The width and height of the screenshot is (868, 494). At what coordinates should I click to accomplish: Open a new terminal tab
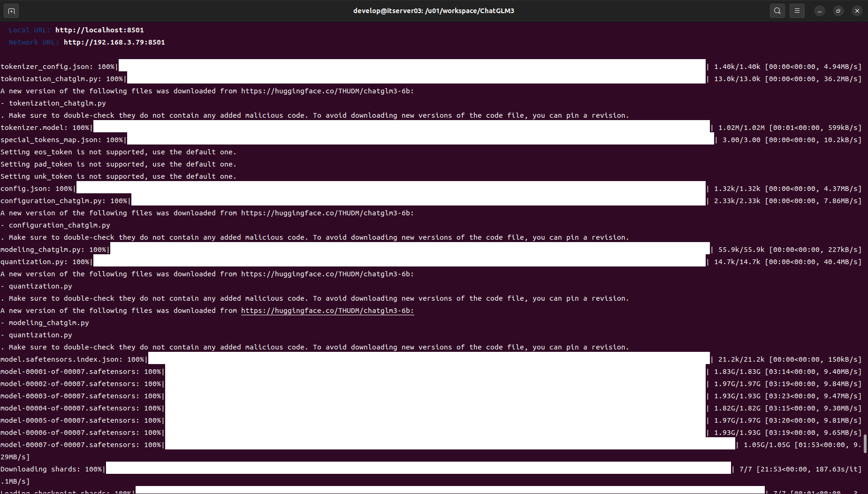11,10
